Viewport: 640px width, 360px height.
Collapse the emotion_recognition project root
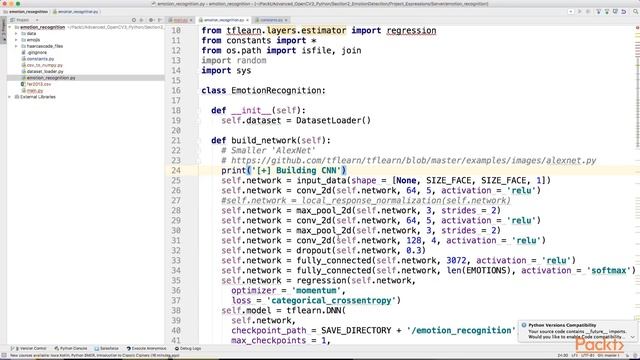click(x=10, y=27)
